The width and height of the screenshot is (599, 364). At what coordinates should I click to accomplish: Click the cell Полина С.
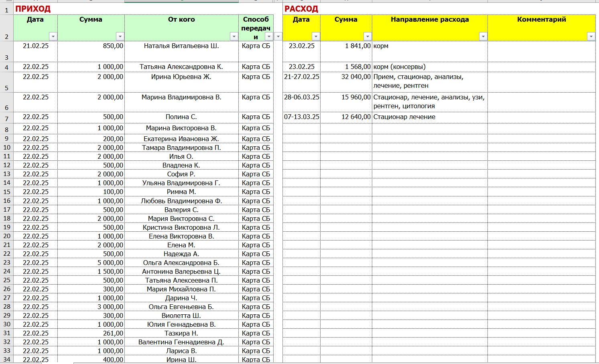(x=182, y=117)
